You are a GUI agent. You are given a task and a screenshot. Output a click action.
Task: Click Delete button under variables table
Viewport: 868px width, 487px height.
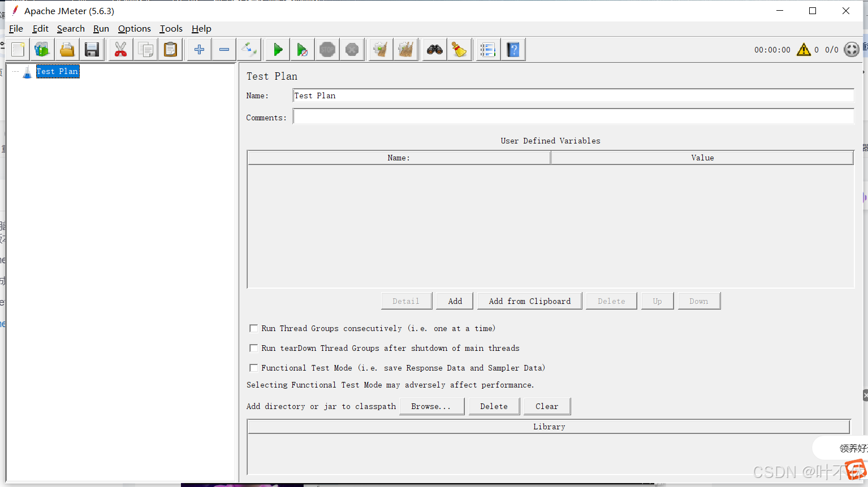612,301
